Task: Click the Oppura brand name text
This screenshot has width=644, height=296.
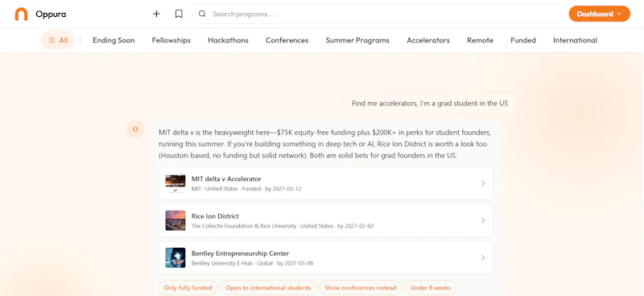Action: [x=51, y=14]
